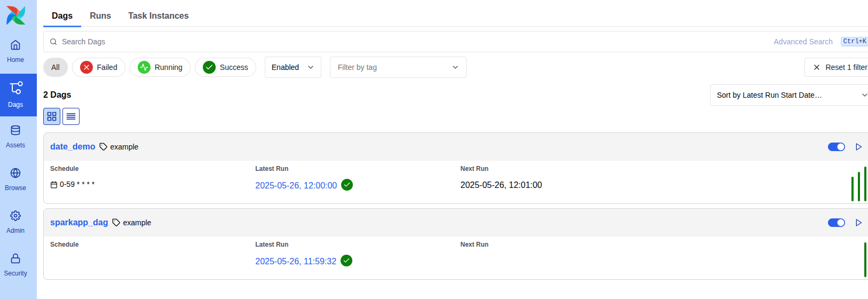Click the Search Dags input field
The width and height of the screenshot is (868, 299).
click(374, 42)
